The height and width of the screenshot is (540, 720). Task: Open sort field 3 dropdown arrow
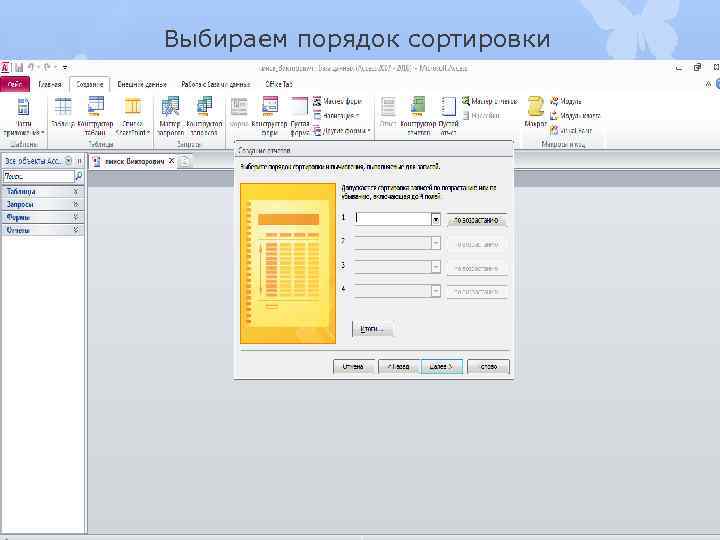point(435,267)
